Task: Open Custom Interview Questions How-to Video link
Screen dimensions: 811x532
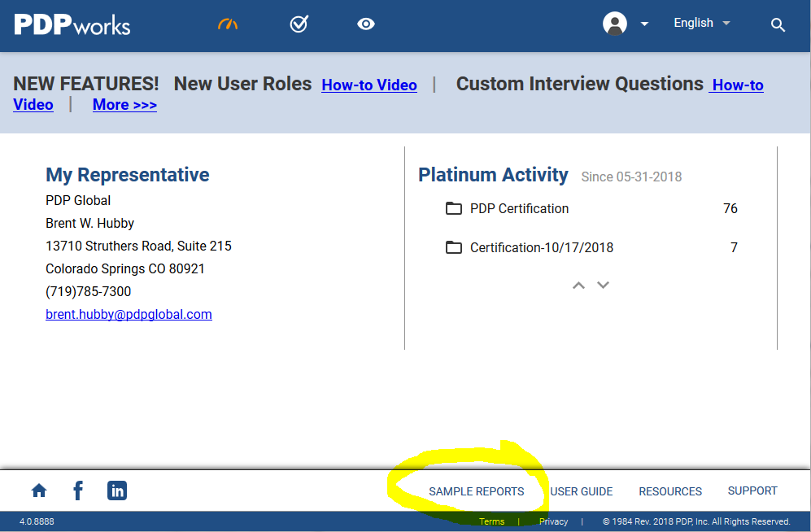Action: coord(738,85)
